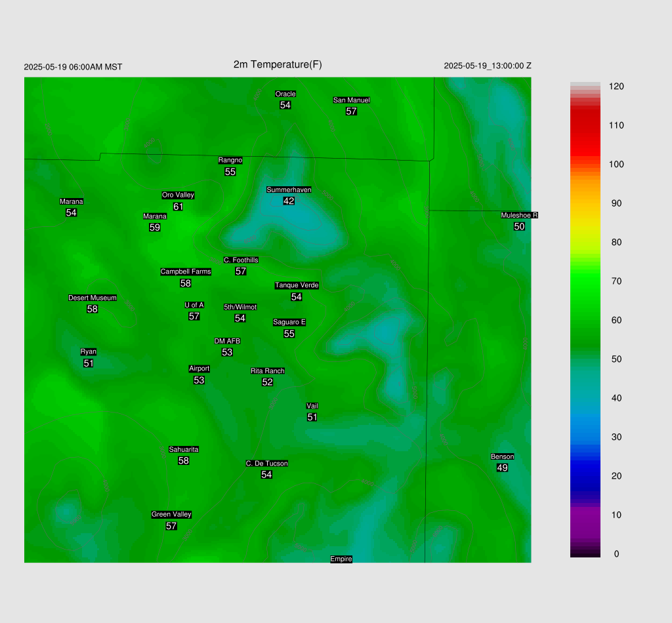
Task: Click the 20 tick on the color scale
Action: tap(616, 476)
